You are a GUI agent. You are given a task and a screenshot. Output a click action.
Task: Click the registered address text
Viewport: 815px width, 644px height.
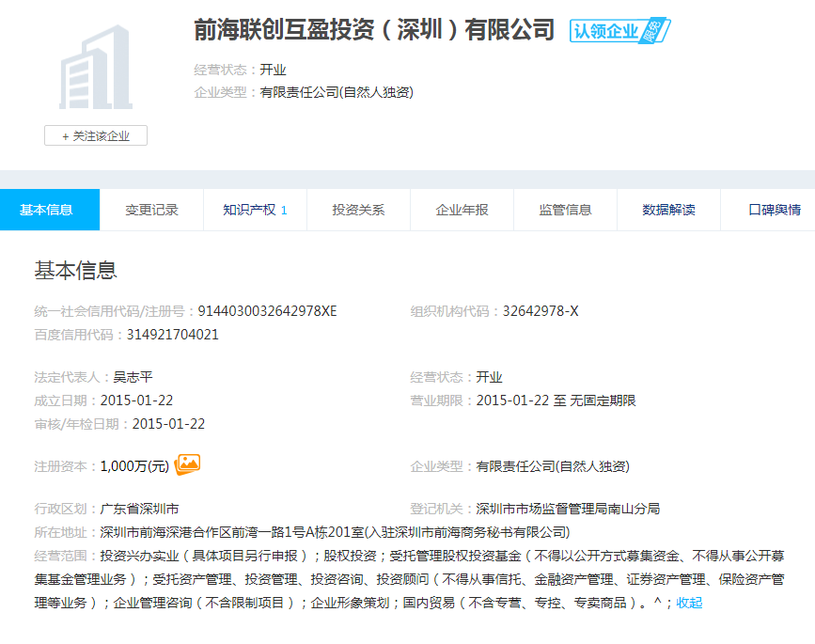(334, 531)
